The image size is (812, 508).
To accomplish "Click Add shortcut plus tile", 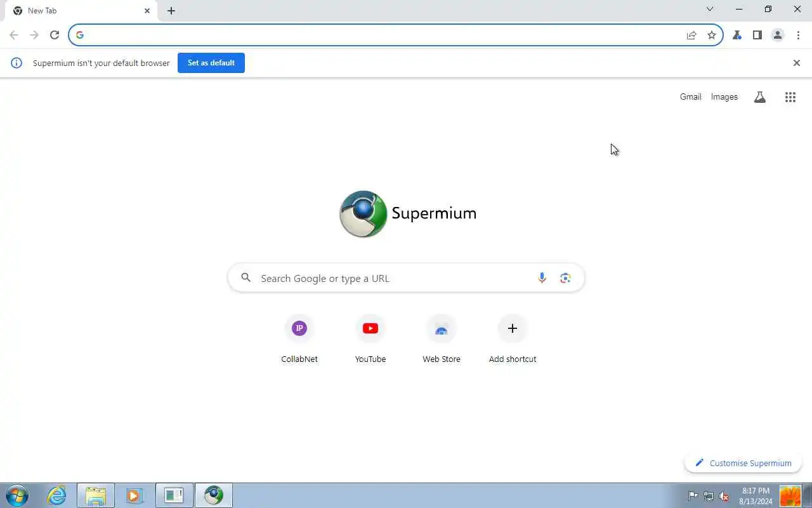I will [513, 340].
